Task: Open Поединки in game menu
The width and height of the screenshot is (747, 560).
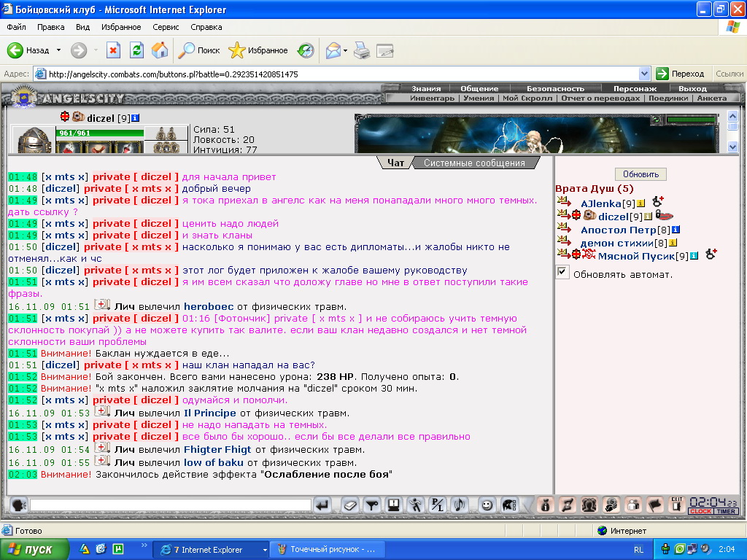Action: point(668,98)
